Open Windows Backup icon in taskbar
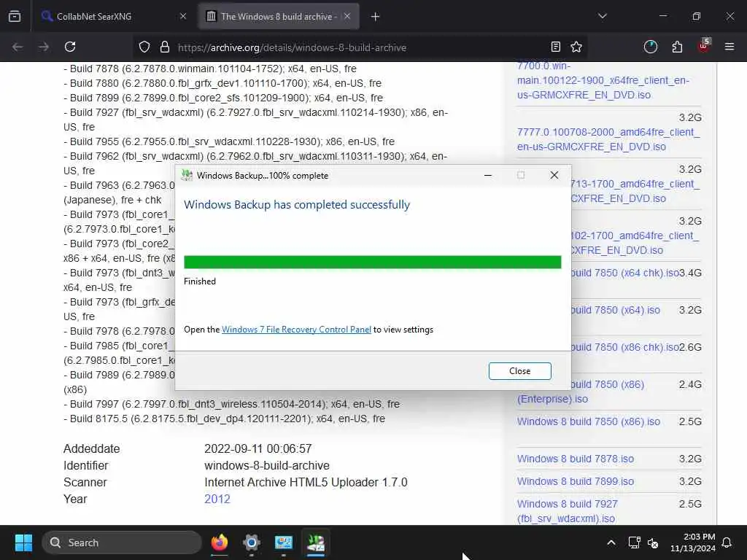This screenshot has height=560, width=747. (x=315, y=542)
